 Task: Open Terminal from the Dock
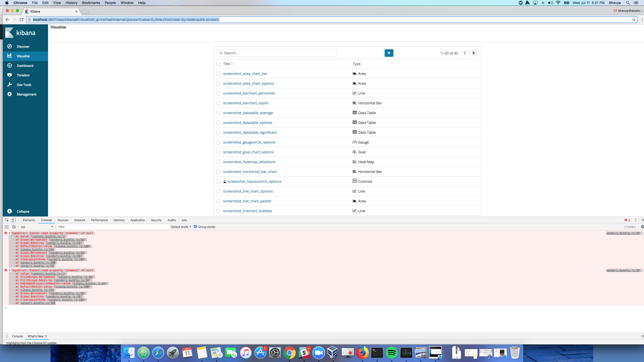coord(377,353)
